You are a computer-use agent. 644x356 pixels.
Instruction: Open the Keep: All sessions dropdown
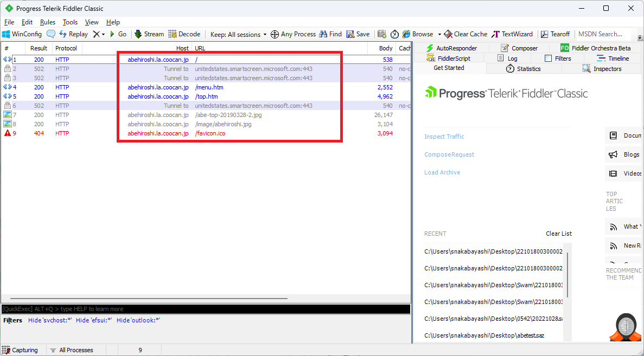click(238, 35)
